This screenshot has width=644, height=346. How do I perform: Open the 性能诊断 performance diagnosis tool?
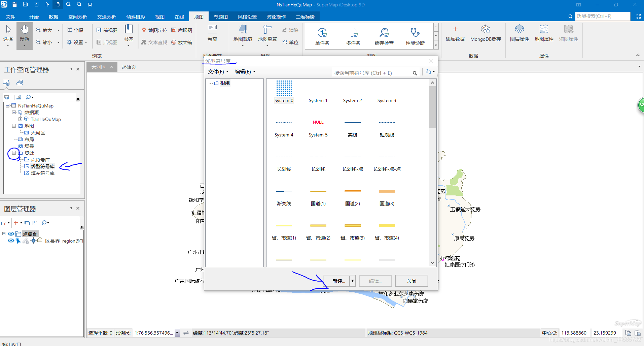pos(415,36)
